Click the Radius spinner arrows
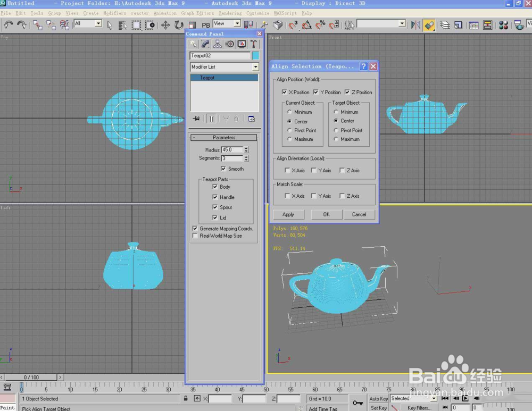532x411 pixels. (x=246, y=149)
